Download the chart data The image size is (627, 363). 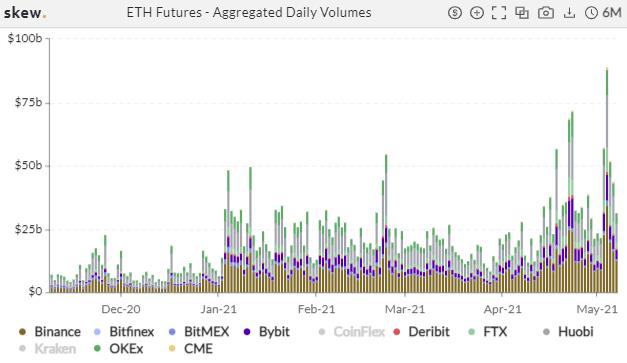[569, 13]
